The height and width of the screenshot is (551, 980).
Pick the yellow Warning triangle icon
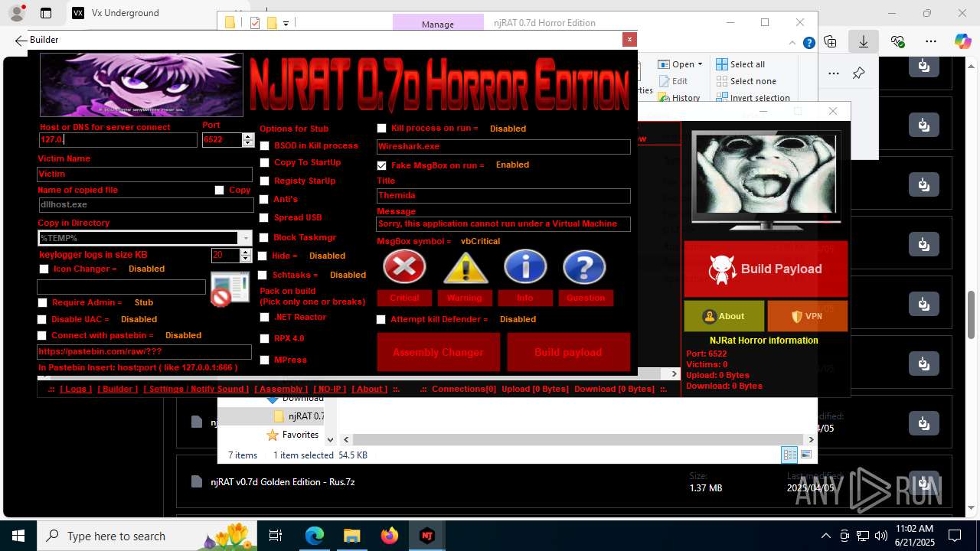click(x=465, y=267)
